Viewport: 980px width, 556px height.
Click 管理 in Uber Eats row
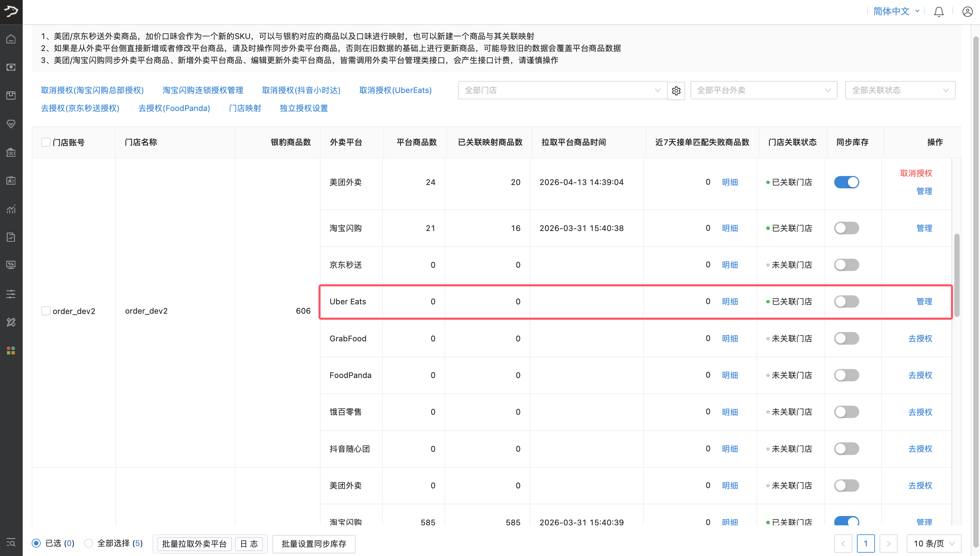pyautogui.click(x=924, y=301)
